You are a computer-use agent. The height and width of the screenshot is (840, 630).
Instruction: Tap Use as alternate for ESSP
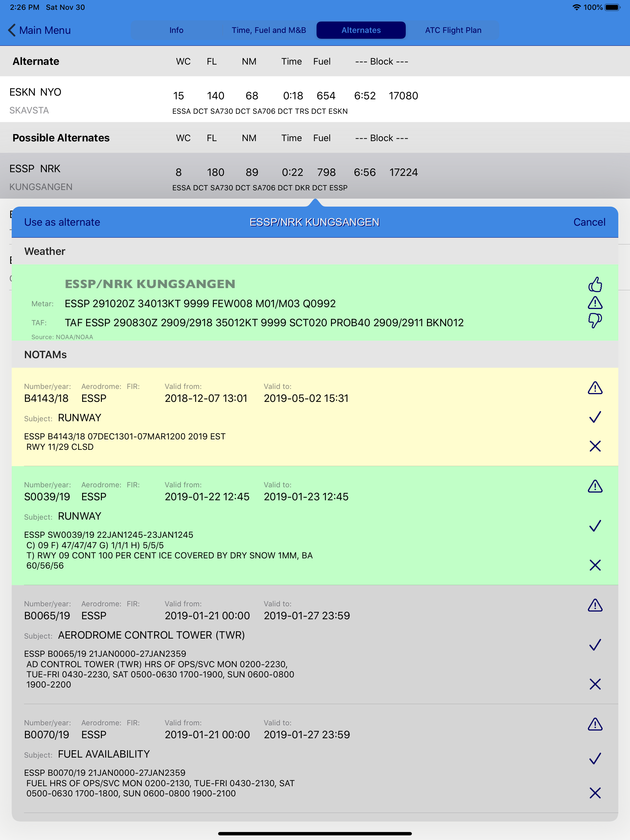click(x=62, y=222)
